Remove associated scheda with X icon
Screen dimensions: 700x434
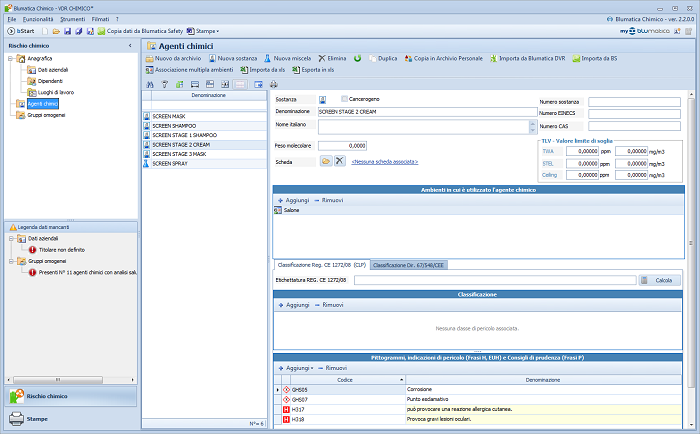[x=340, y=161]
